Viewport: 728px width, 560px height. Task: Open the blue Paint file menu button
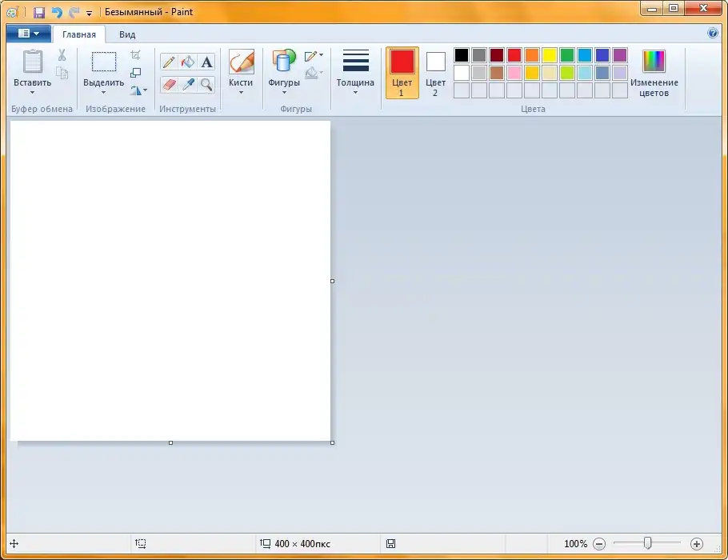[x=28, y=34]
